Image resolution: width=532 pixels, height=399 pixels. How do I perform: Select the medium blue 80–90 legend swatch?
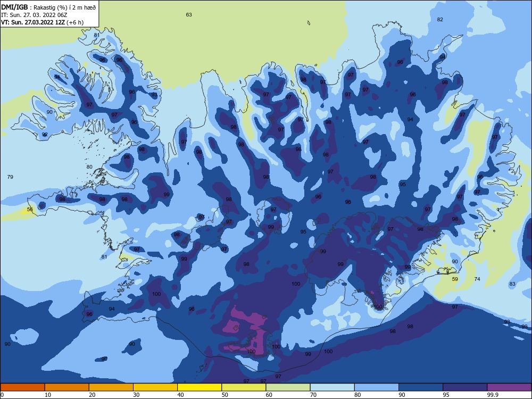click(x=377, y=387)
